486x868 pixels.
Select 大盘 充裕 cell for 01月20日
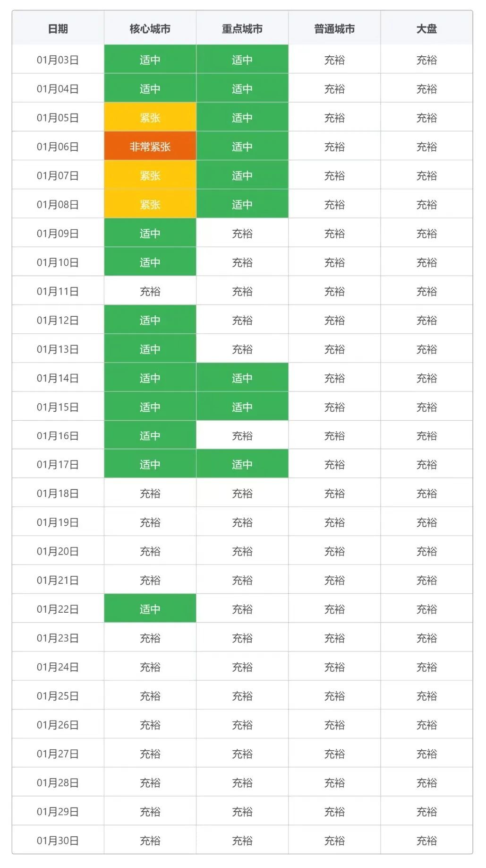[426, 551]
